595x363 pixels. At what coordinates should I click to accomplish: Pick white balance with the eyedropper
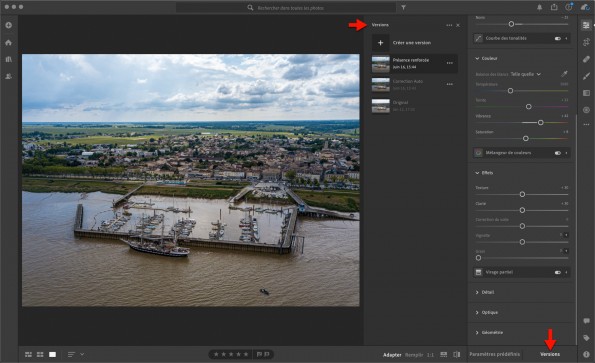564,74
